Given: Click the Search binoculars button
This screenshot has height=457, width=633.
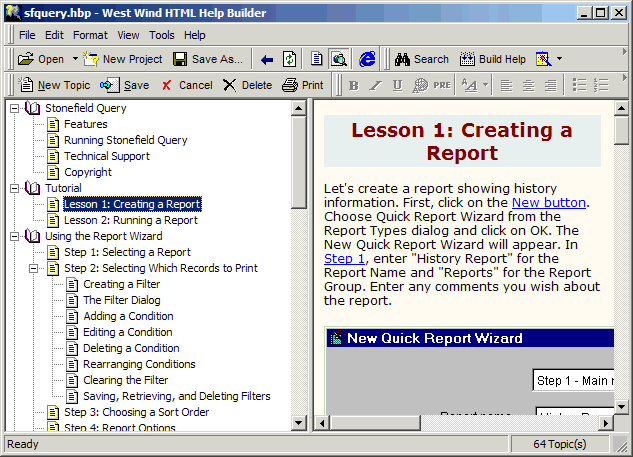Looking at the screenshot, I should tap(421, 59).
